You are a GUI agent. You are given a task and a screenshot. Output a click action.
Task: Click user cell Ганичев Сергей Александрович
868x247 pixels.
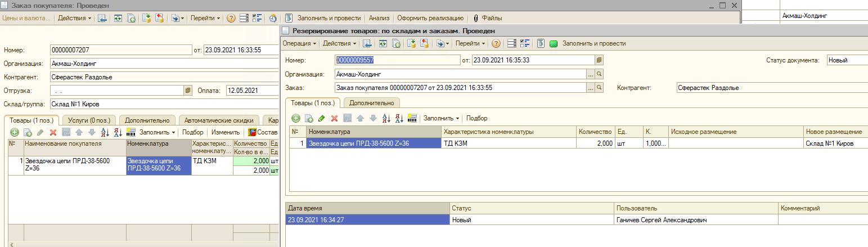(x=696, y=220)
